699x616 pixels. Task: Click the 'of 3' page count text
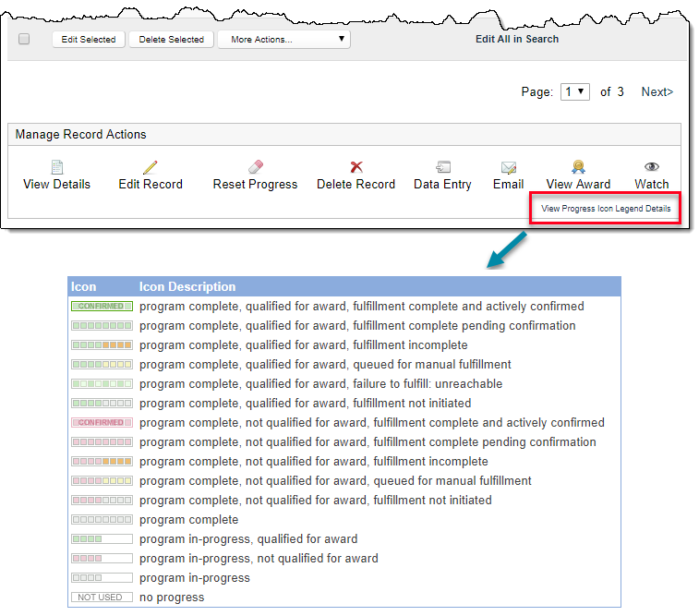(611, 91)
